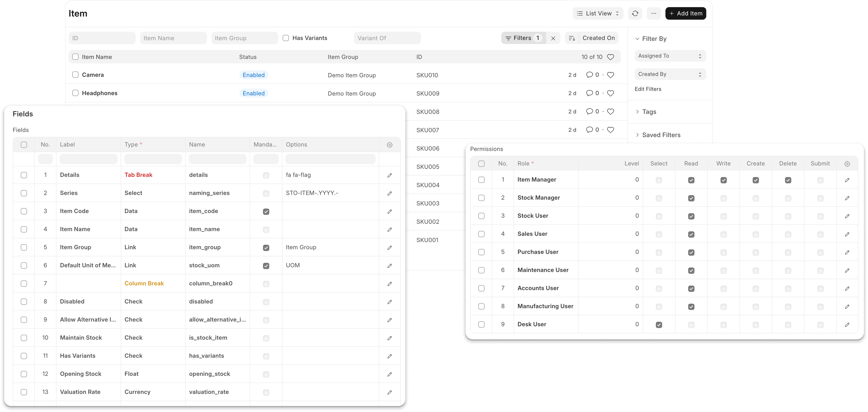Open comments icon on Camera row

pos(589,75)
